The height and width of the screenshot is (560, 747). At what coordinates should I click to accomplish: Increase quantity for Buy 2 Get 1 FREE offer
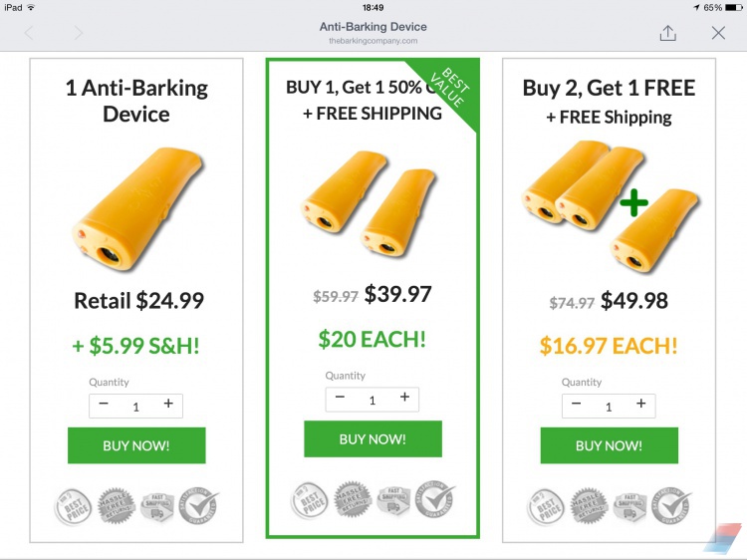640,404
